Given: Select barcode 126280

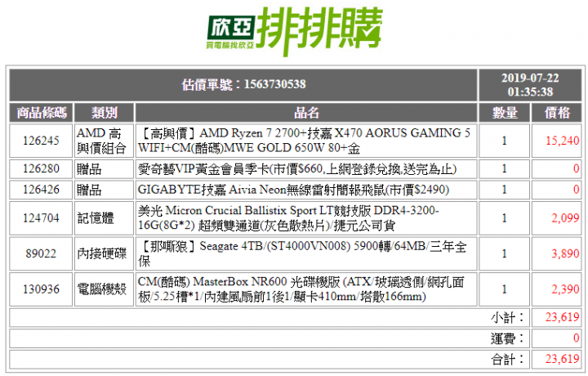Looking at the screenshot, I should pyautogui.click(x=42, y=169).
